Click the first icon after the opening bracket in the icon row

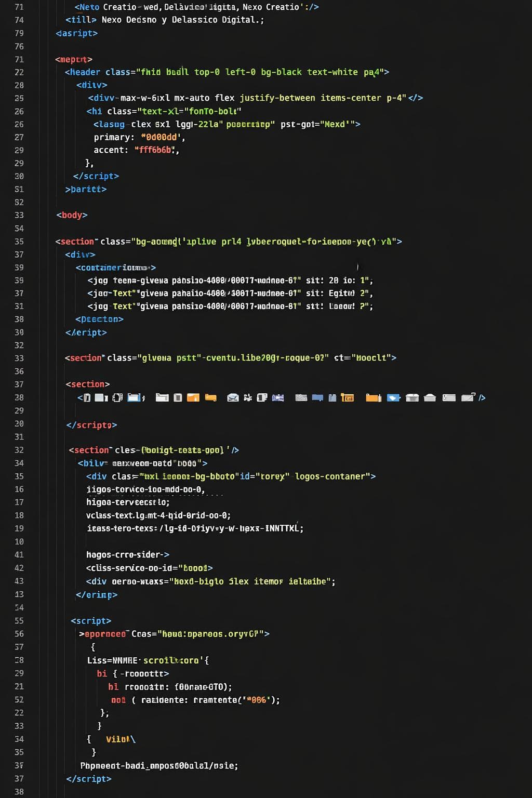coord(87,397)
